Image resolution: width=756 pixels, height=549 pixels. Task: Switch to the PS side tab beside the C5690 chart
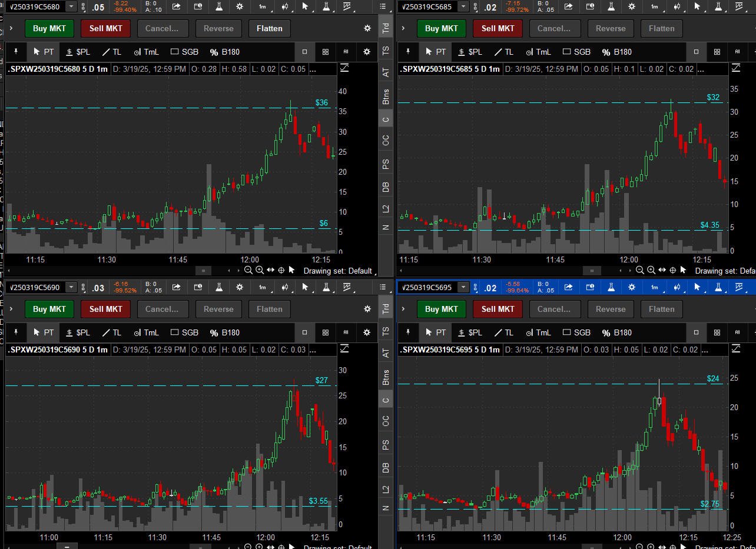(x=386, y=445)
